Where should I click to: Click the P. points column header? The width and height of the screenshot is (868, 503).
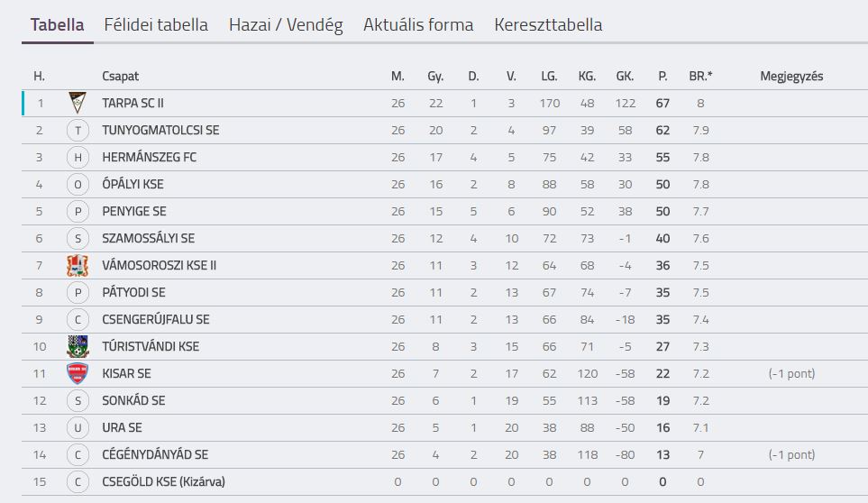pyautogui.click(x=662, y=77)
